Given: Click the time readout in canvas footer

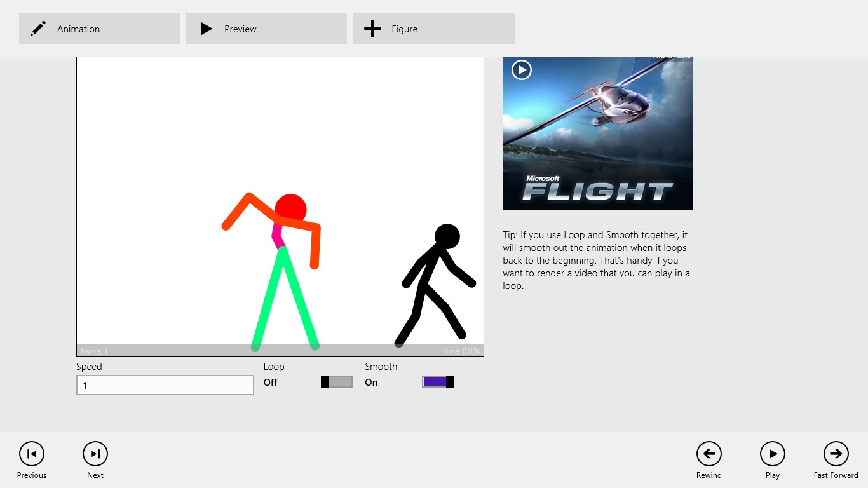Looking at the screenshot, I should click(x=462, y=351).
